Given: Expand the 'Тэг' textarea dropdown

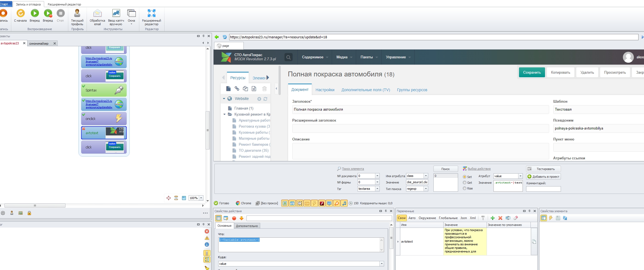Looking at the screenshot, I should pos(377,189).
